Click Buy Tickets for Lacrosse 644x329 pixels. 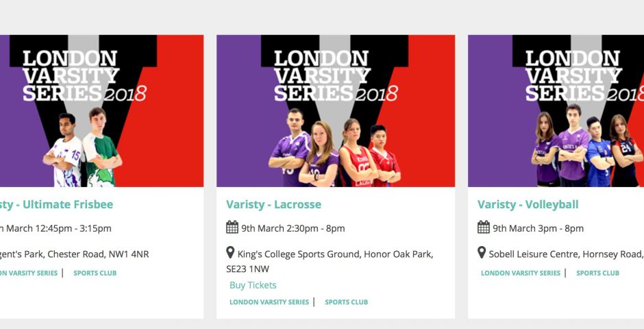click(x=253, y=285)
